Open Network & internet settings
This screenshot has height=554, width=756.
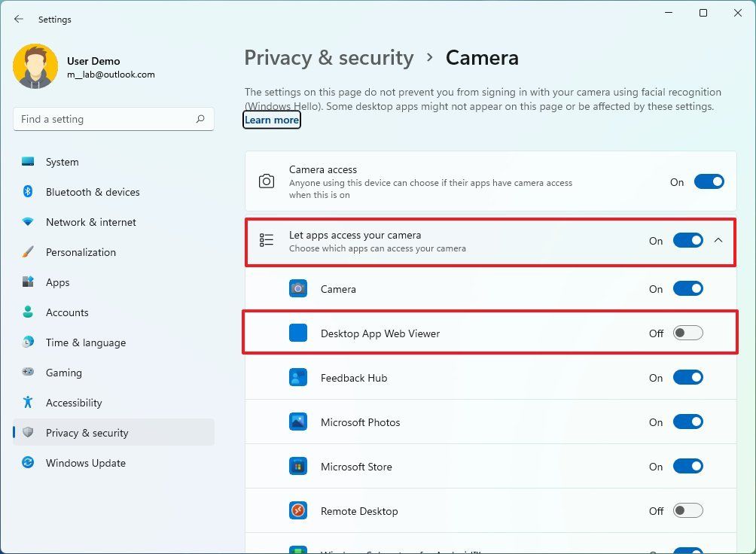coord(90,222)
